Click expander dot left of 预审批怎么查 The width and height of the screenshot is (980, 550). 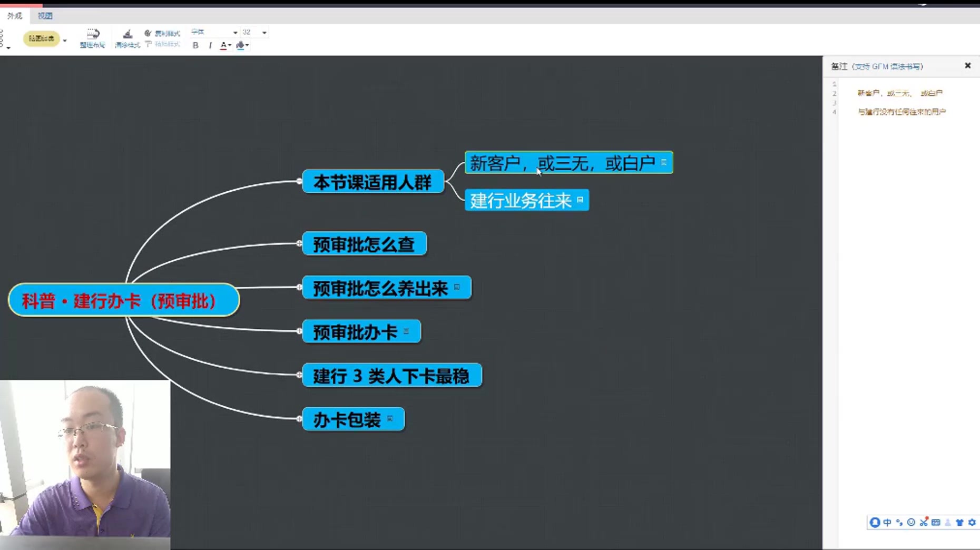(x=299, y=243)
